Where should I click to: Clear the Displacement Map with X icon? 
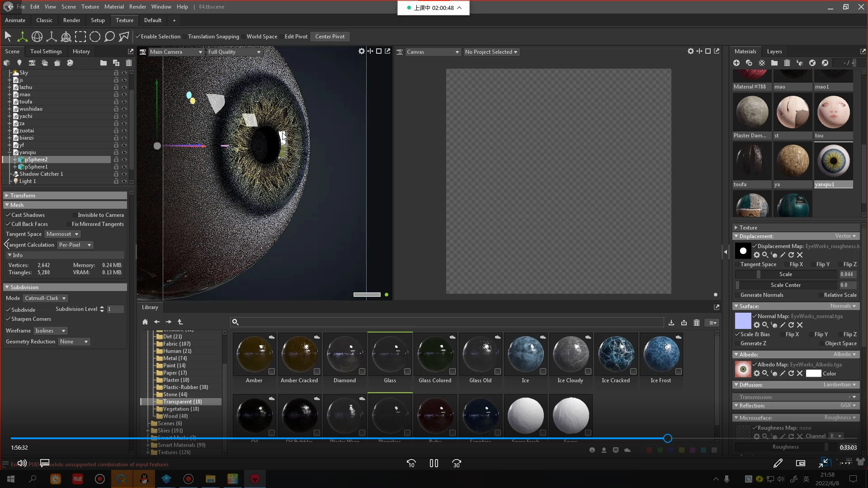[x=800, y=255]
